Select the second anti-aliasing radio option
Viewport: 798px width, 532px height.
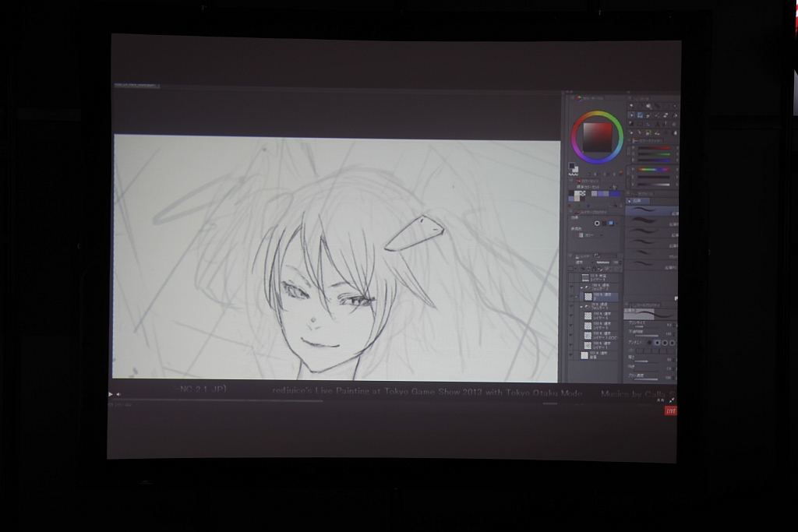657,342
